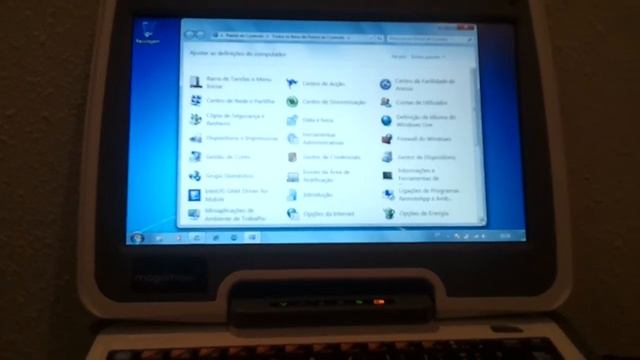Click the Opções de Energia link

[424, 213]
